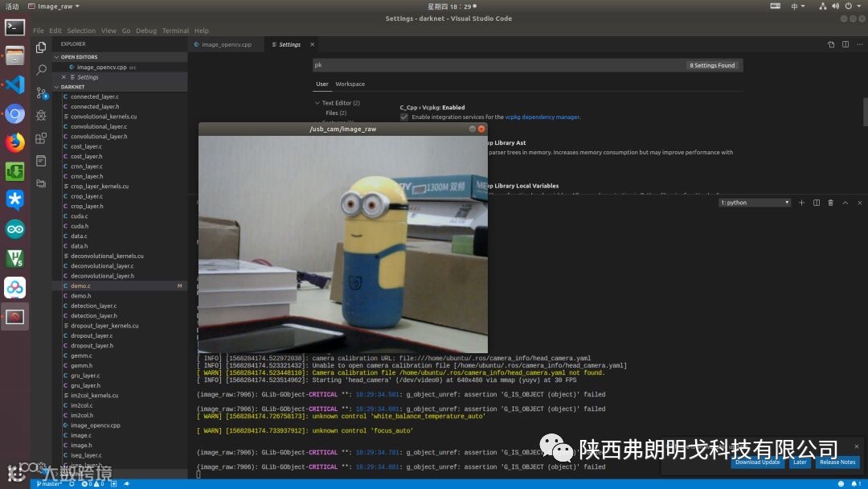Click the Download Update button

pos(757,462)
